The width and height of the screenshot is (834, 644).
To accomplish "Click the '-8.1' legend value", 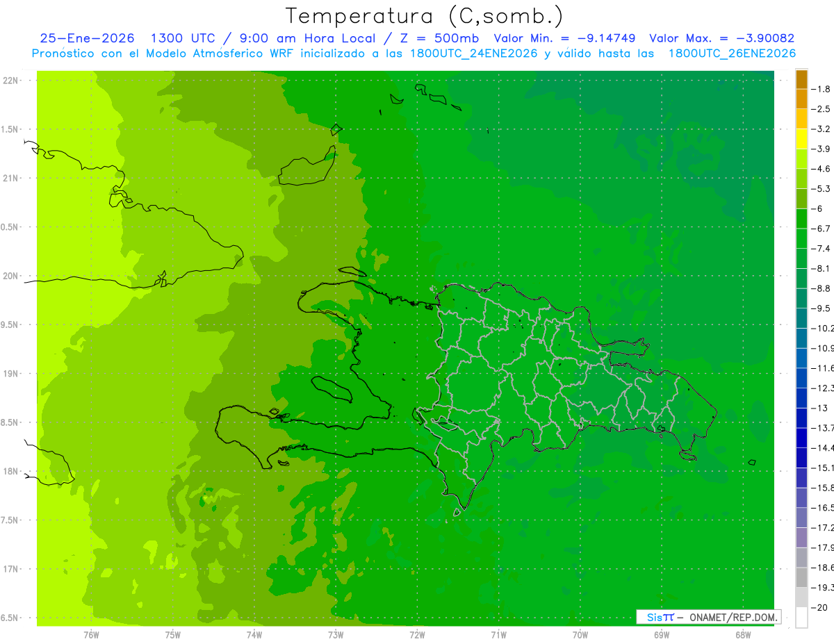I will coord(821,268).
